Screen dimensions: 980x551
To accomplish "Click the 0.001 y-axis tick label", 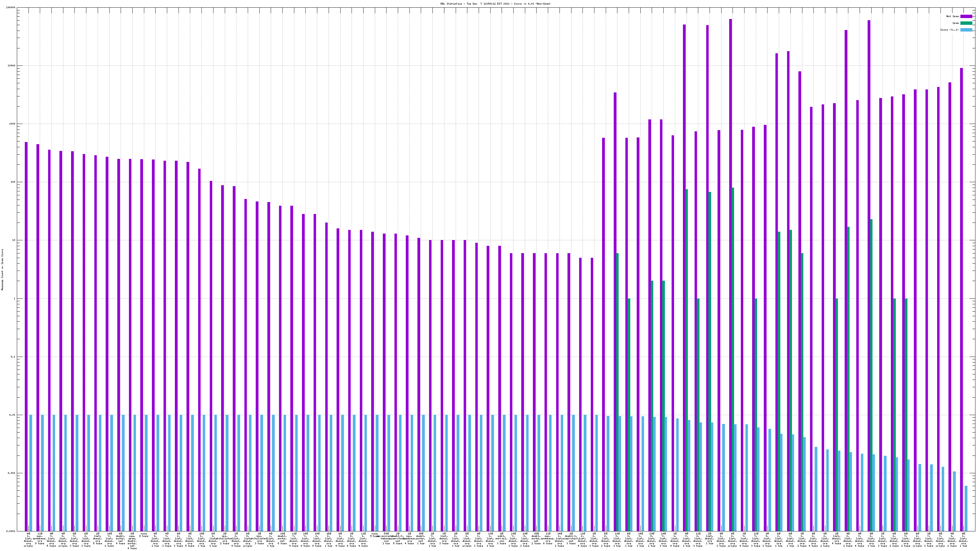I will [x=12, y=474].
